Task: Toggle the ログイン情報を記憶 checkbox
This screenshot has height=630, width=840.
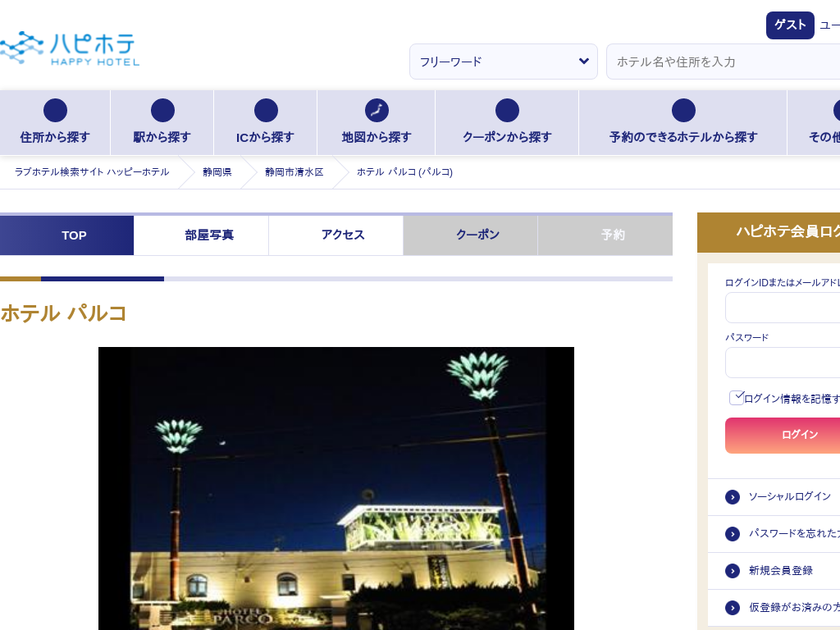Action: 737,398
